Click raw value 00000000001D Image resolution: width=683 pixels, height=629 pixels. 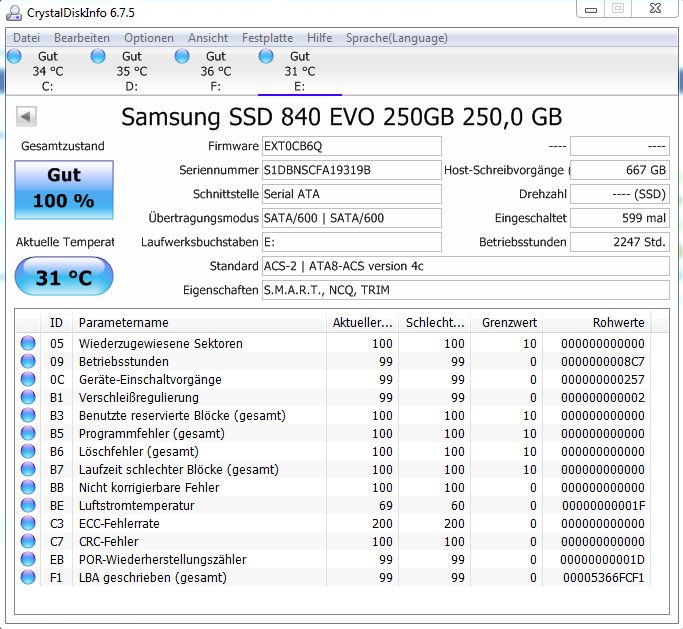coord(603,560)
